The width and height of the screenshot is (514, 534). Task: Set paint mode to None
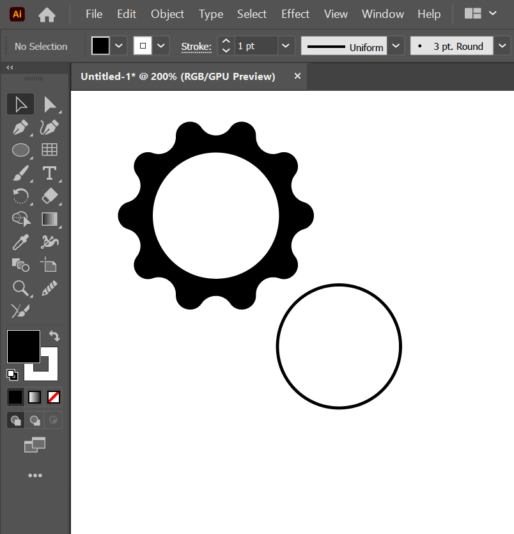pyautogui.click(x=54, y=397)
